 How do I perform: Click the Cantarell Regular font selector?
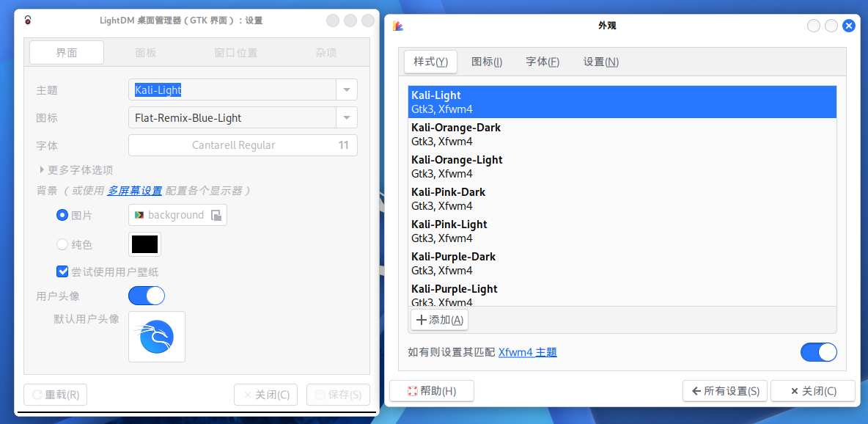coord(243,145)
